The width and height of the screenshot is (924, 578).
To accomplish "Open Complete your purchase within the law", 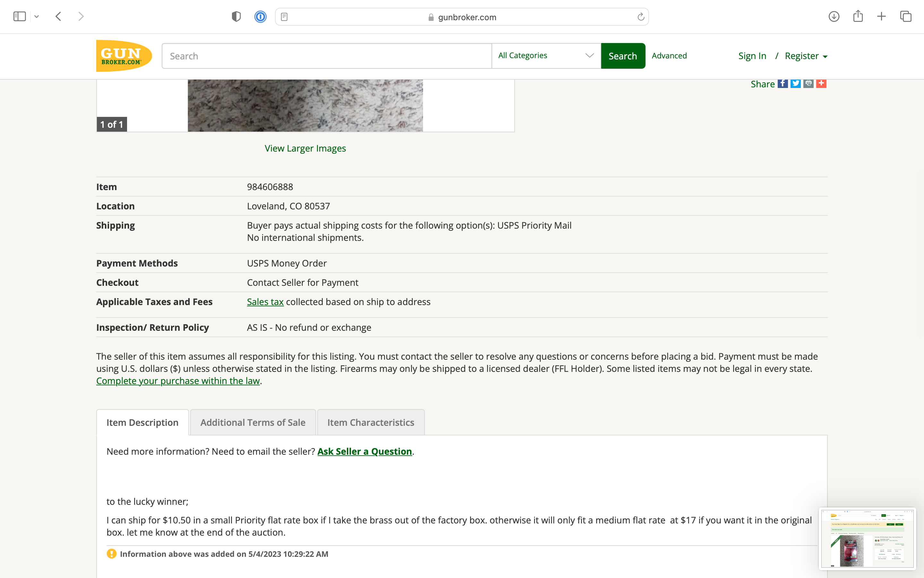I will tap(178, 381).
